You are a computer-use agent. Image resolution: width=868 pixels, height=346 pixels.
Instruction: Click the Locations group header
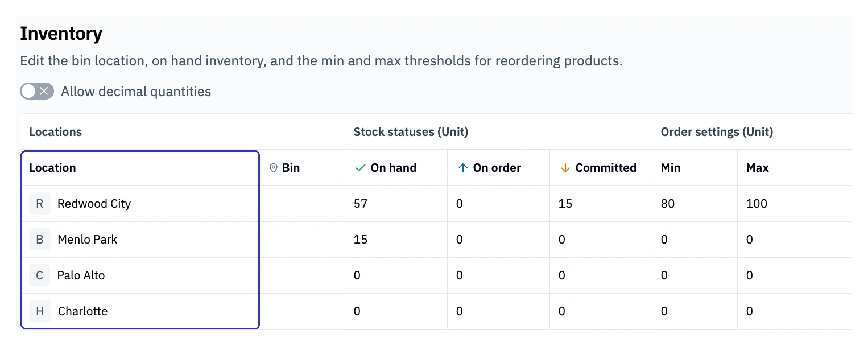56,132
